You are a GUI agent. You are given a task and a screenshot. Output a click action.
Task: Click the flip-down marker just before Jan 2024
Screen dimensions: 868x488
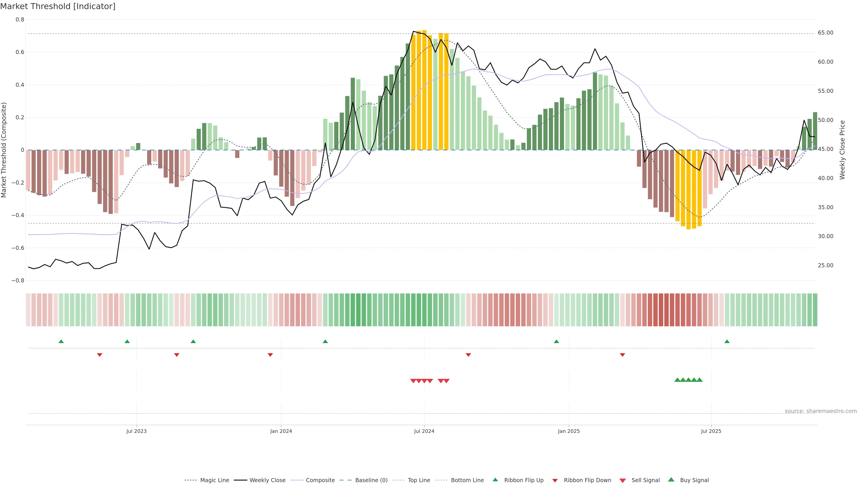pyautogui.click(x=270, y=355)
